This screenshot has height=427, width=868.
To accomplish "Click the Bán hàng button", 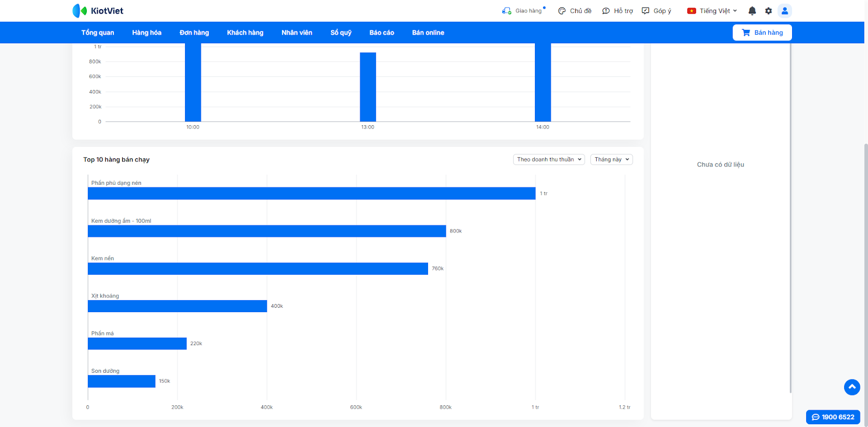I will tap(762, 33).
